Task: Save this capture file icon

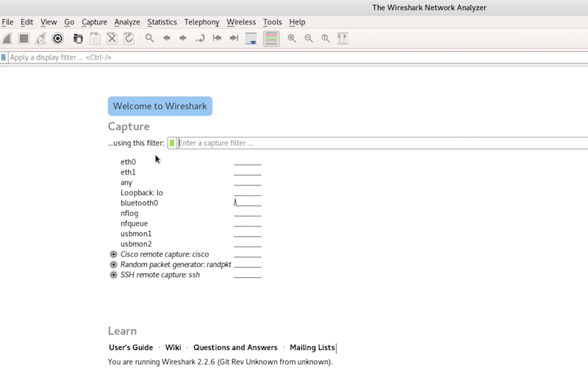Action: coord(95,38)
